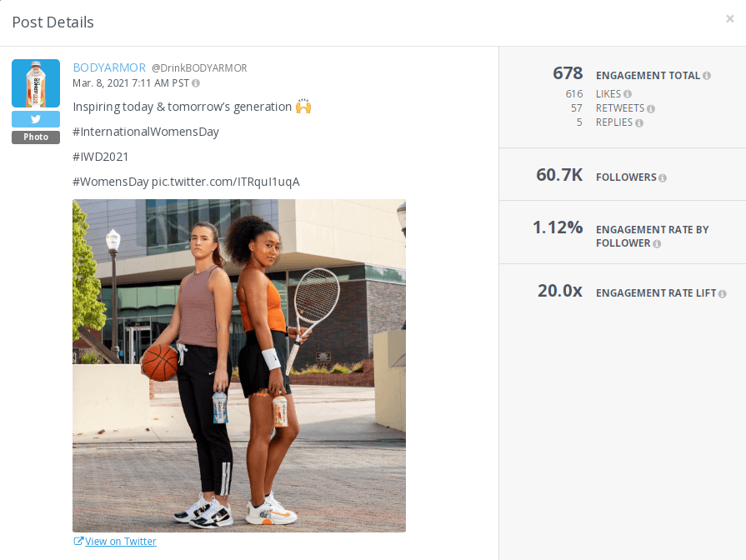Click the attached post photo of the athletes
This screenshot has height=560, width=746.
(x=239, y=365)
